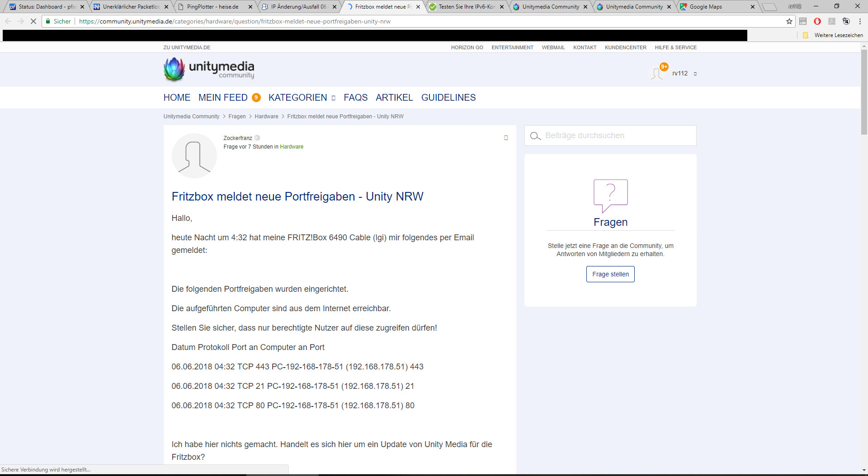Click KUNDENCENTER link in top bar
The image size is (868, 476).
click(x=625, y=47)
